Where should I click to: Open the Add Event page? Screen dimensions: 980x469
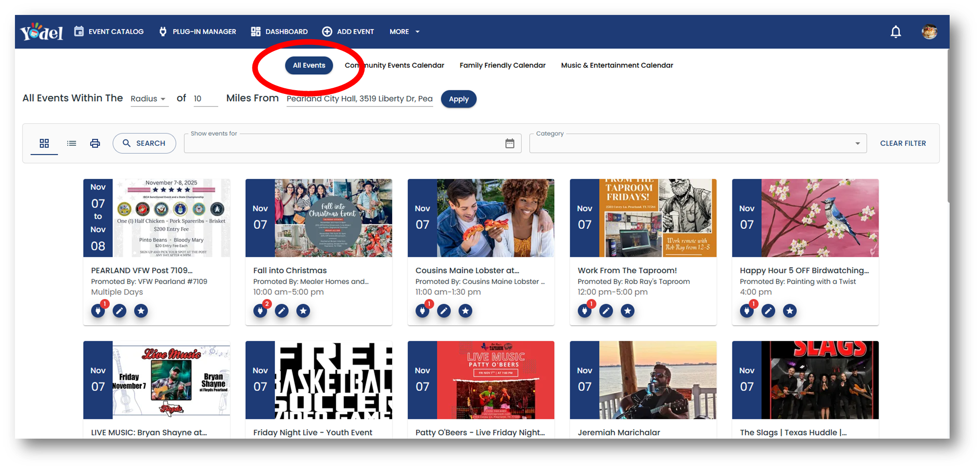(x=348, y=31)
